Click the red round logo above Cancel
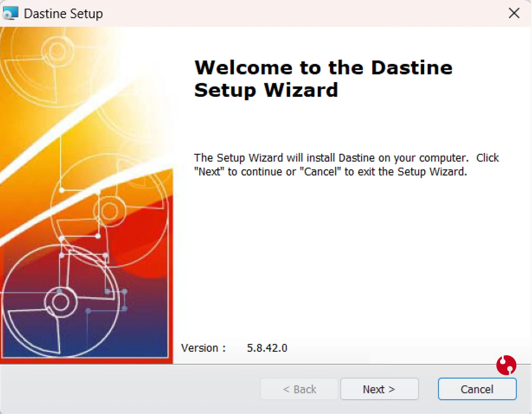Viewport: 532px width, 414px height. pyautogui.click(x=506, y=365)
